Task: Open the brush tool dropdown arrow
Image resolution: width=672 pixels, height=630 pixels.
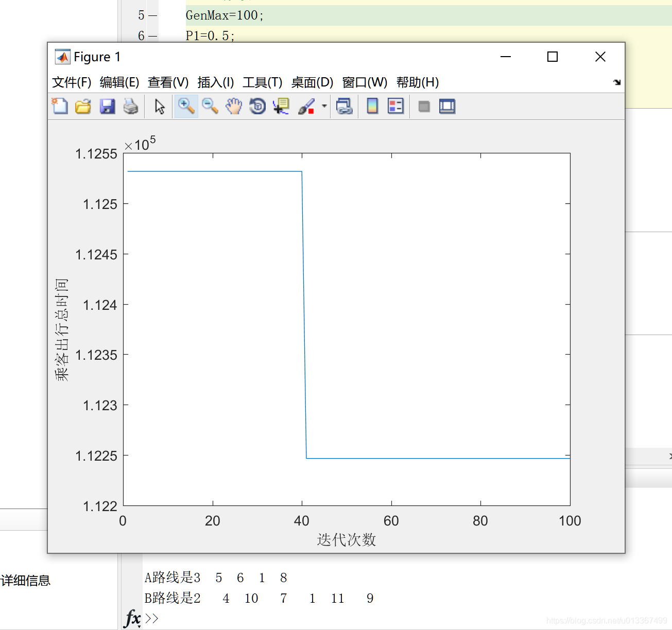Action: click(x=323, y=106)
